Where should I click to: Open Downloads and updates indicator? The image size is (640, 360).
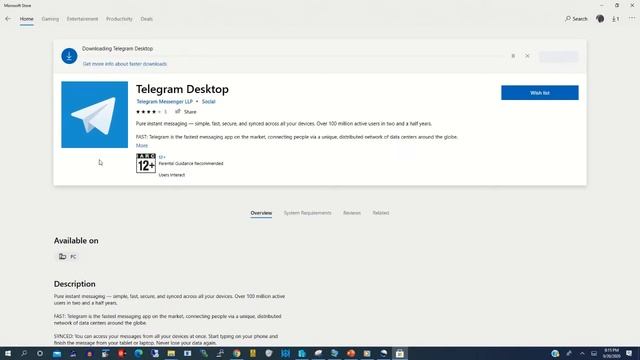[x=616, y=19]
